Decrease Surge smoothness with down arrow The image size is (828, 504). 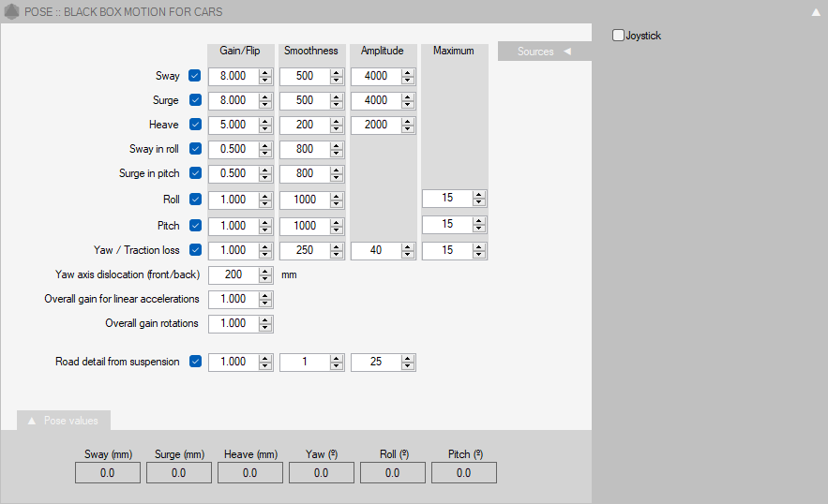[x=337, y=105]
